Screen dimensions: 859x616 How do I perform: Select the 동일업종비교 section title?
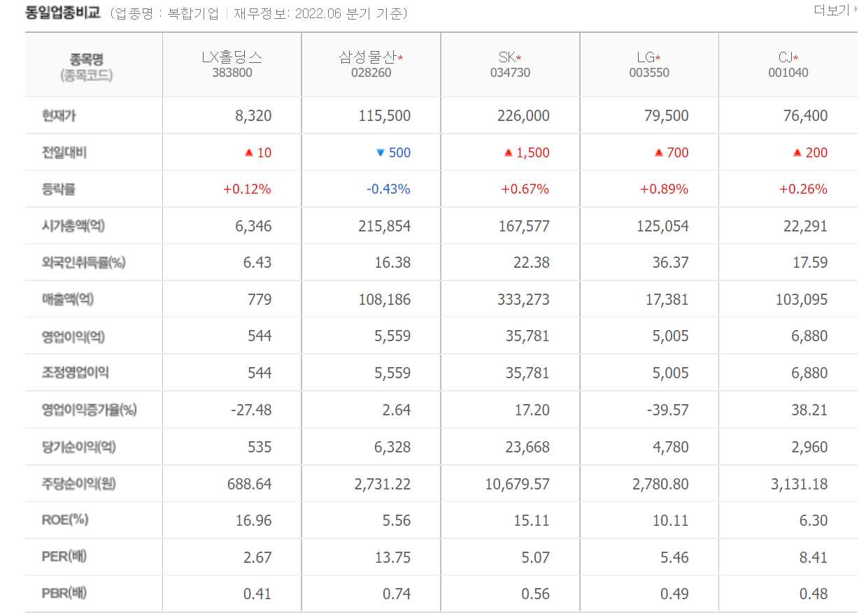pyautogui.click(x=63, y=13)
